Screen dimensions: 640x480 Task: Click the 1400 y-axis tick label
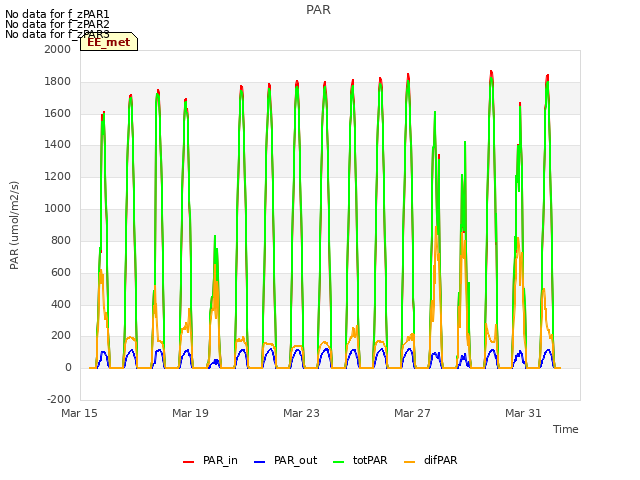(58, 144)
